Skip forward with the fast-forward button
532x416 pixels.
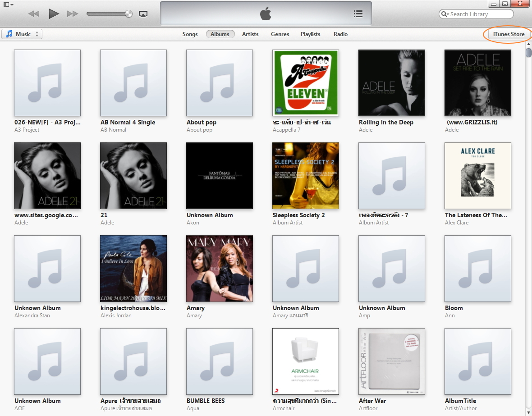(73, 14)
